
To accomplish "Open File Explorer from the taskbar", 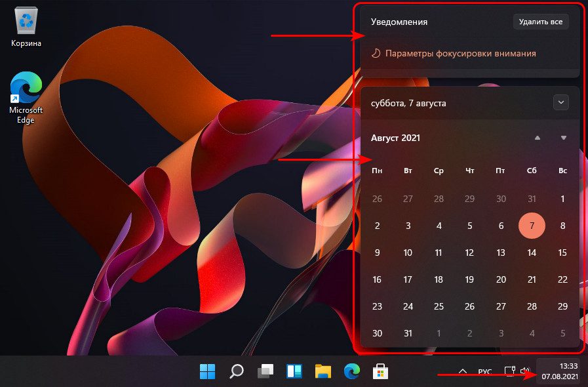I will 323,371.
